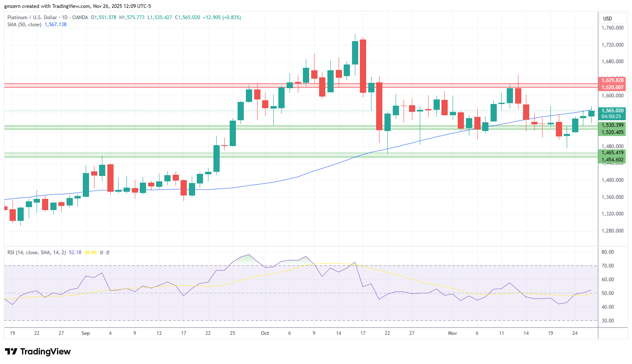Click the change value +12.905 (+0.83%)
The width and height of the screenshot is (632, 364).
[x=222, y=17]
